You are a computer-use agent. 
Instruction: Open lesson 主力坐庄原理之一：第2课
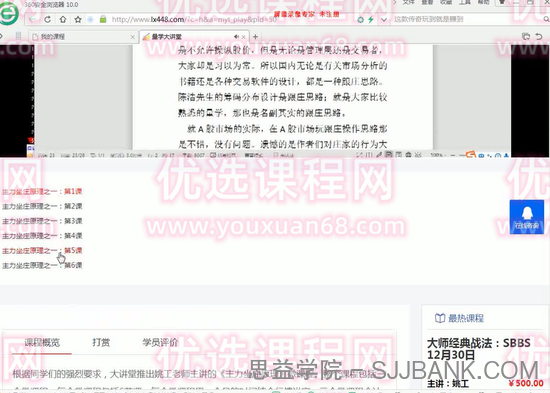tap(42, 206)
